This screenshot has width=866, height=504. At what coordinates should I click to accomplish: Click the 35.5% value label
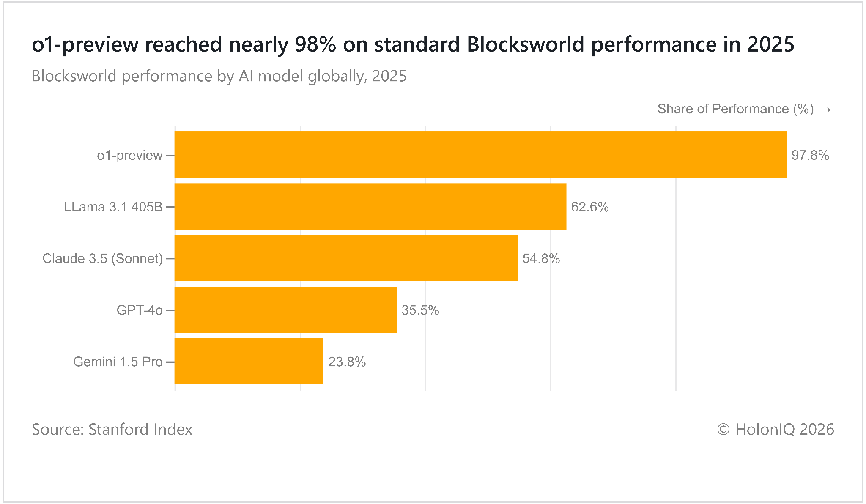[x=420, y=310]
